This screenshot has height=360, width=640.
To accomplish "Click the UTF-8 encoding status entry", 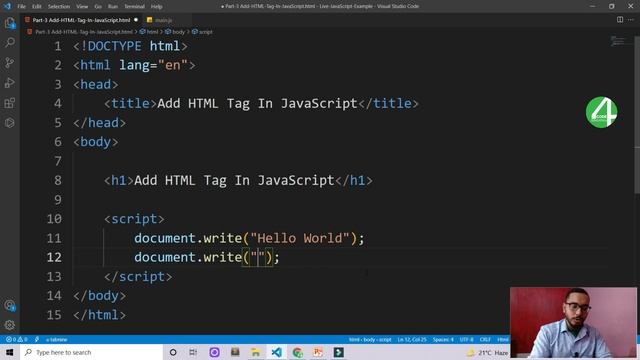I will 467,340.
